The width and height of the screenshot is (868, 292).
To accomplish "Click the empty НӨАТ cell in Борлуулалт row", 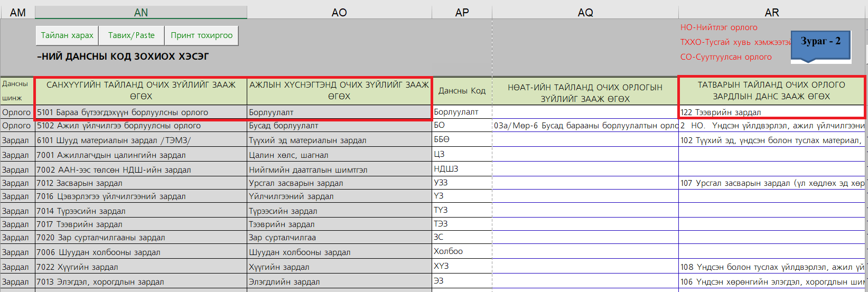I will click(585, 112).
